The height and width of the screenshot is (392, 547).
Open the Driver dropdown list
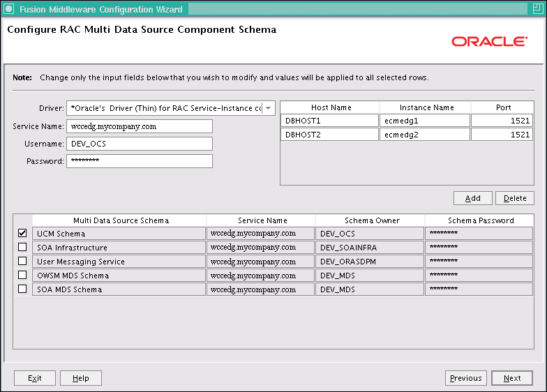[x=268, y=108]
